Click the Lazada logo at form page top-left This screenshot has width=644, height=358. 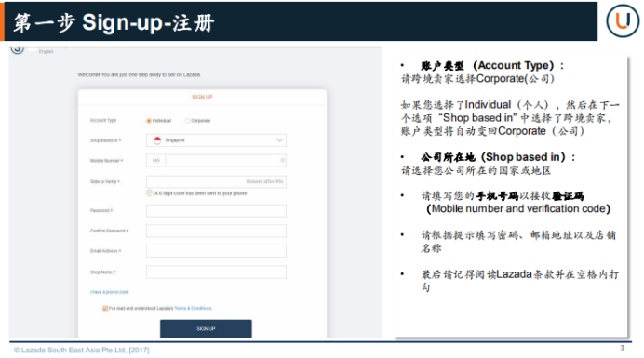(x=18, y=49)
